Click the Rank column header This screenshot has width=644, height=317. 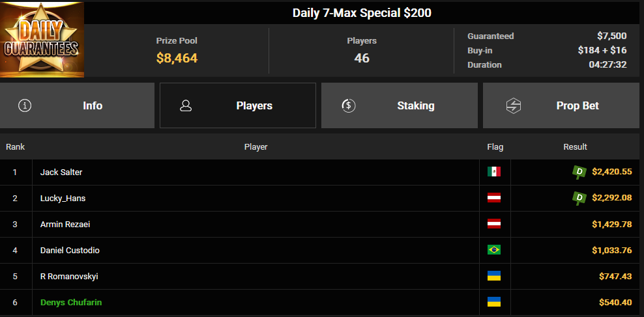(x=15, y=147)
